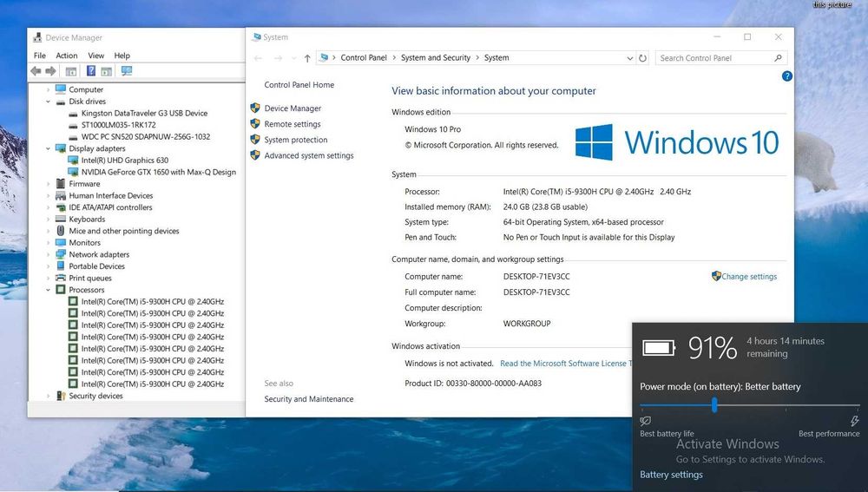
Task: Collapse the Processors tree node
Action: coord(48,290)
